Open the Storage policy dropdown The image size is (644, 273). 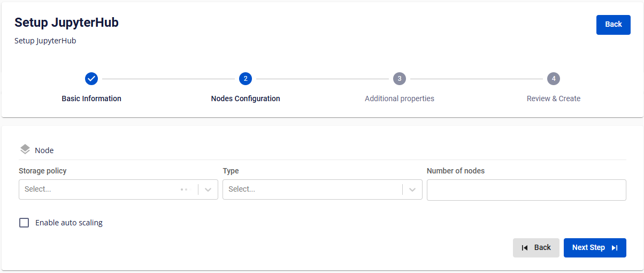click(x=118, y=189)
